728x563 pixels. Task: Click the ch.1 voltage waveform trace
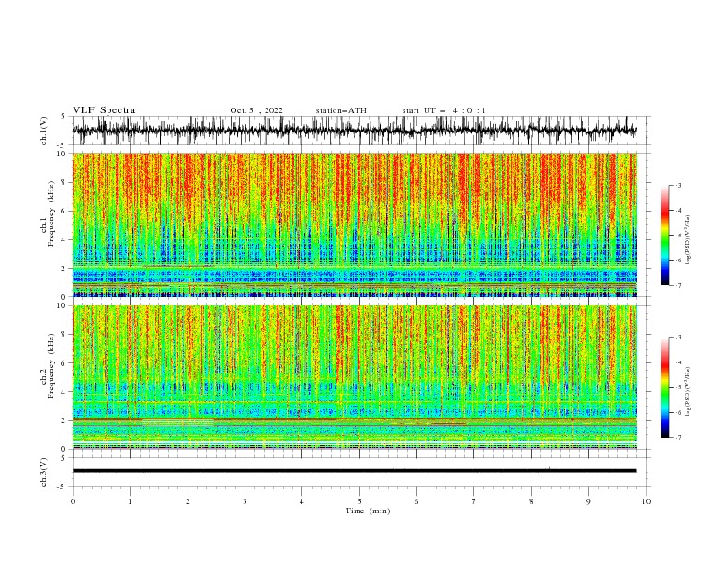pyautogui.click(x=354, y=131)
